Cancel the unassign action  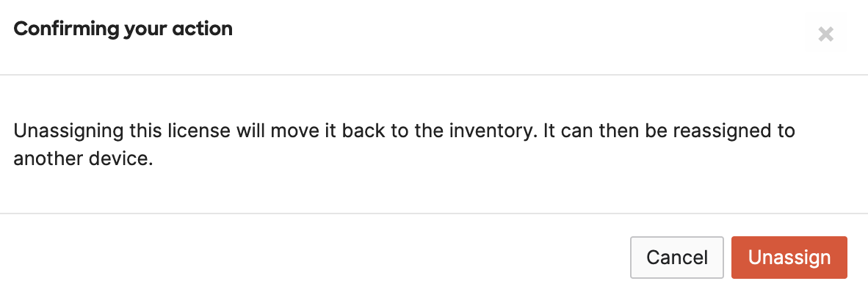676,258
